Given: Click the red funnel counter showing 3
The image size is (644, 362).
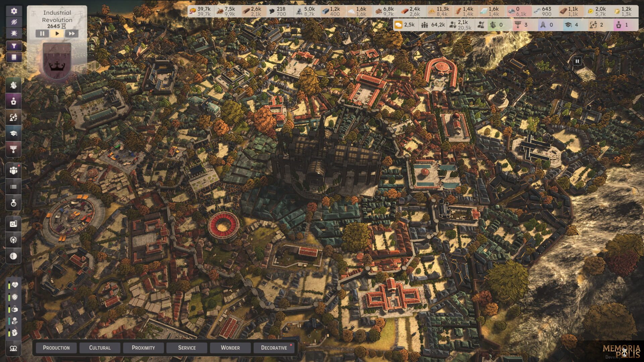Looking at the screenshot, I should click(522, 25).
